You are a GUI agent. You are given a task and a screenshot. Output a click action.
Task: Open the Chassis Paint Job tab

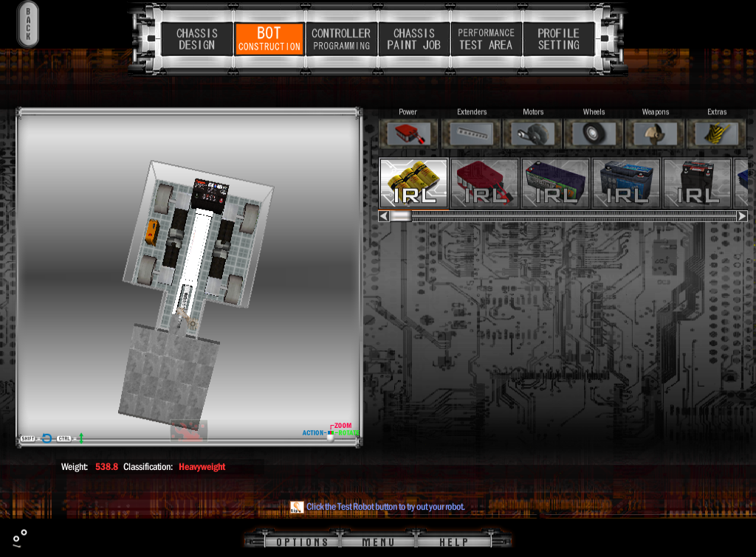coord(413,39)
